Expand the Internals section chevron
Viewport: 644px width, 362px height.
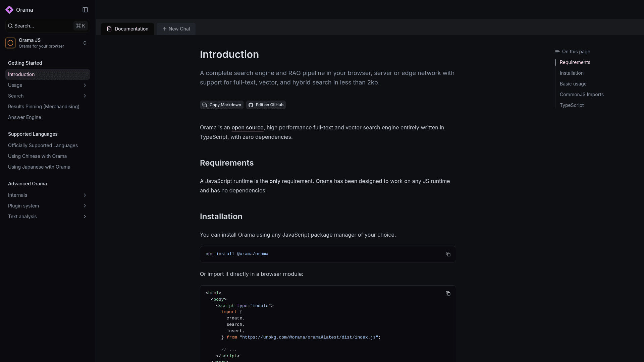click(x=85, y=195)
